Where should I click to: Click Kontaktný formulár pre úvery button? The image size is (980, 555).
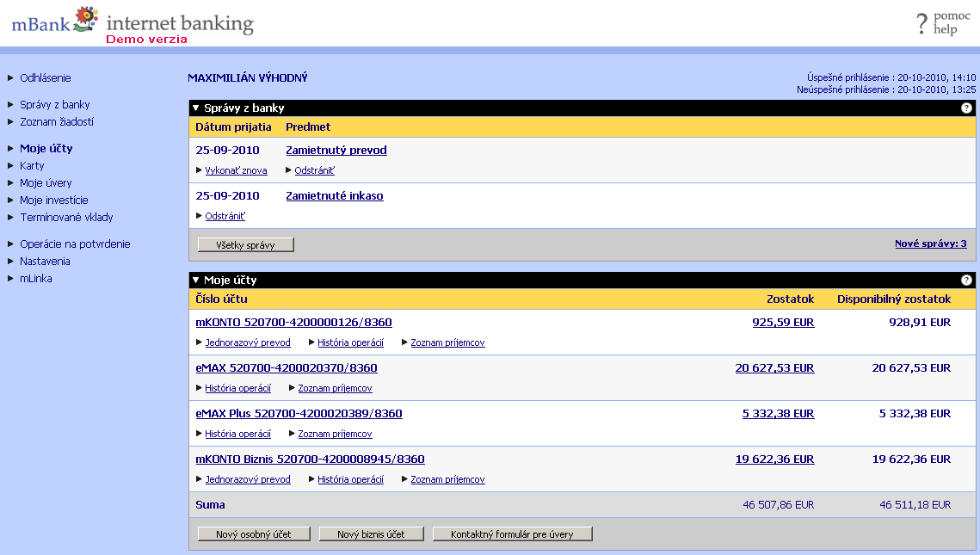pos(513,534)
